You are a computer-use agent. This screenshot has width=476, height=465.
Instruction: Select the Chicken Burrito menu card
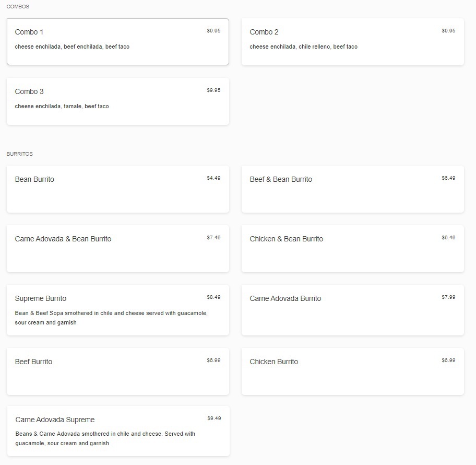(352, 371)
